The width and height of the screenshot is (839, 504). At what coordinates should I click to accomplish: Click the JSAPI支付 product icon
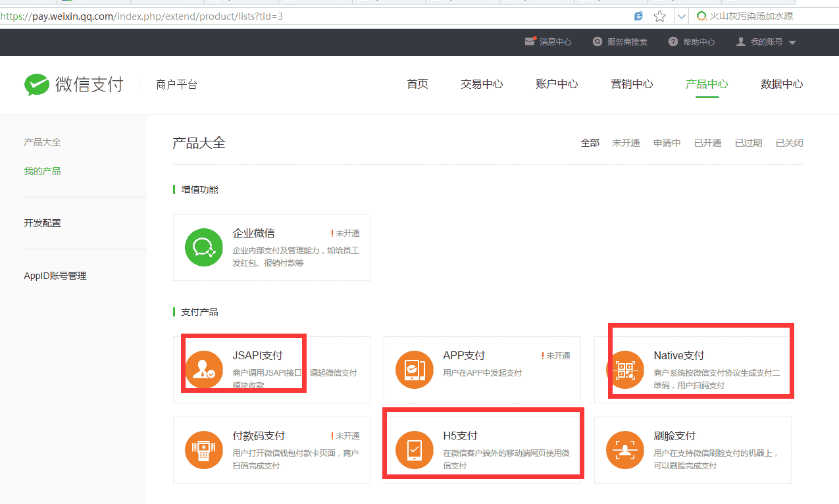coord(203,370)
